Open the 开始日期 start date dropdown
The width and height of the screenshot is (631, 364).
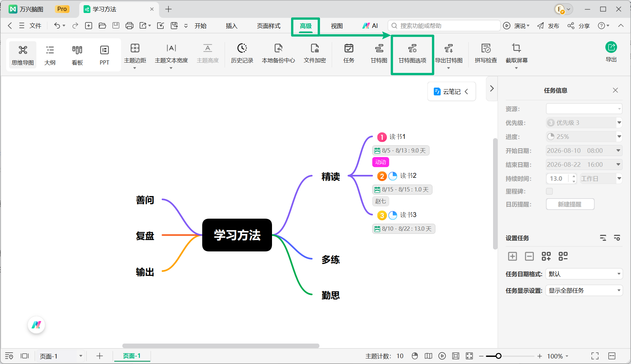[x=584, y=151]
